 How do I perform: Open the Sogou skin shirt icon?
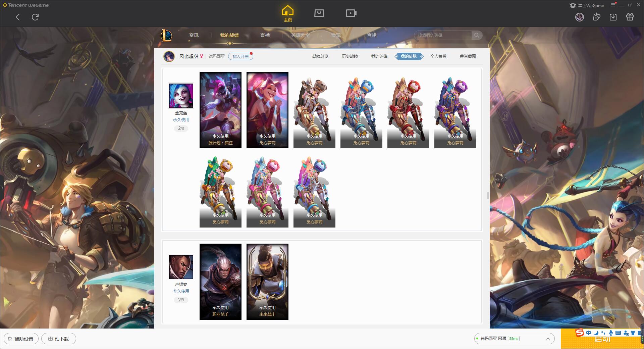pyautogui.click(x=633, y=333)
